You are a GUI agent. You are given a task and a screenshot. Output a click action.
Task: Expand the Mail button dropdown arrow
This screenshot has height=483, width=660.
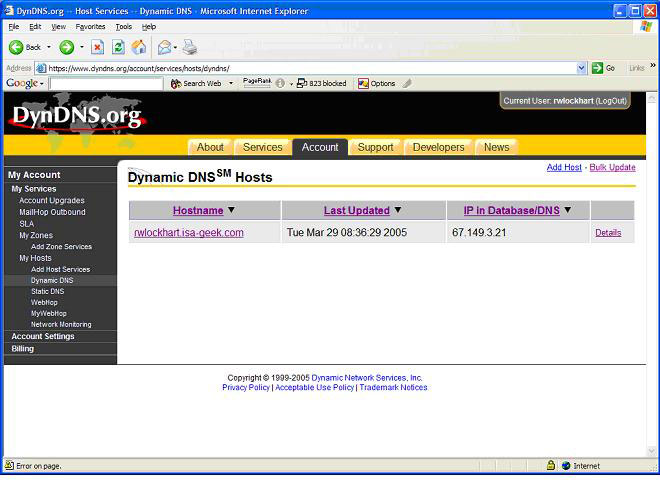175,47
